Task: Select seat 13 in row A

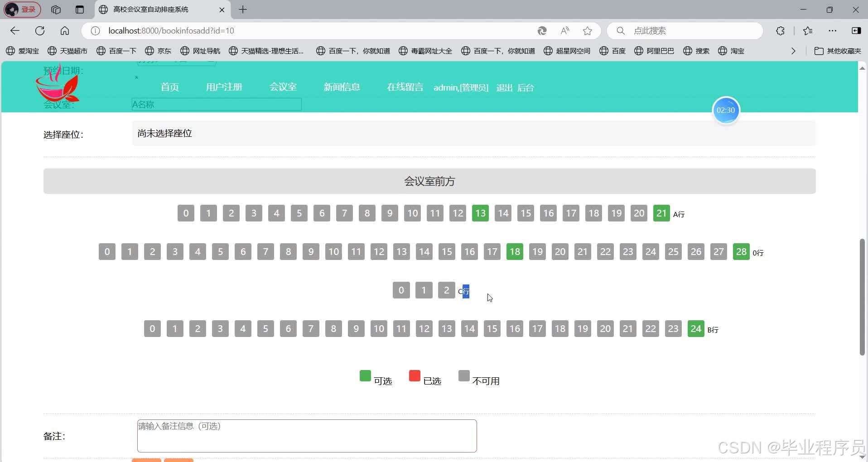Action: coord(480,213)
